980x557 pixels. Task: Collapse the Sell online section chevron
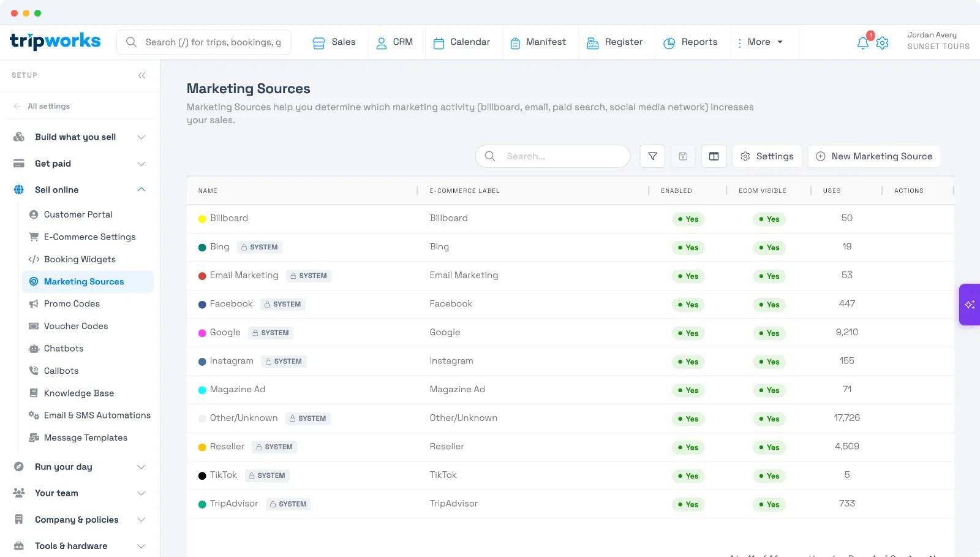click(141, 190)
